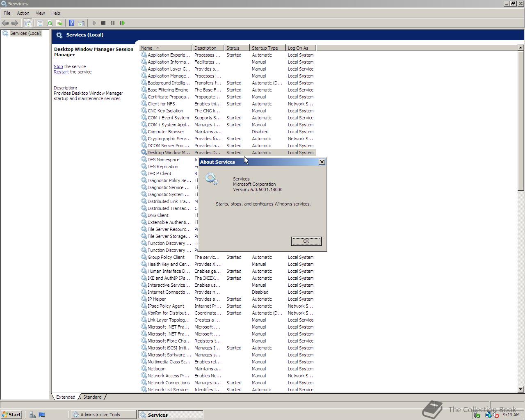Select Services (Local) in the console tree
This screenshot has height=420, width=525.
point(25,33)
